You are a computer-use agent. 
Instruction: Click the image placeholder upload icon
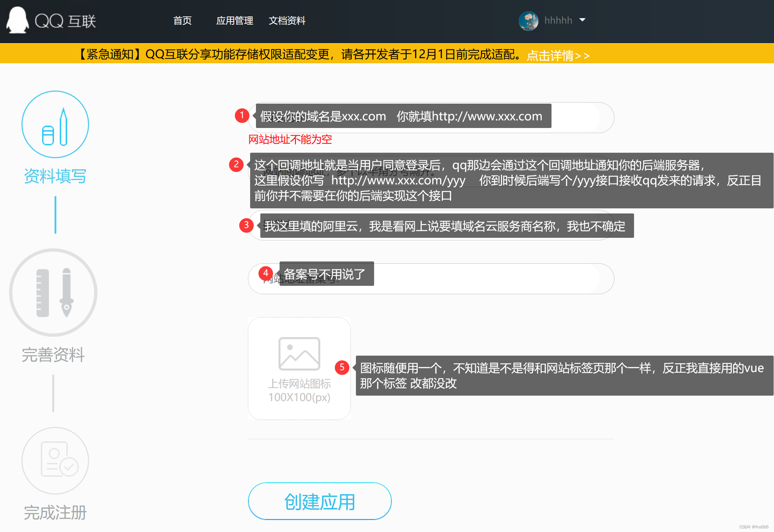coord(299,353)
